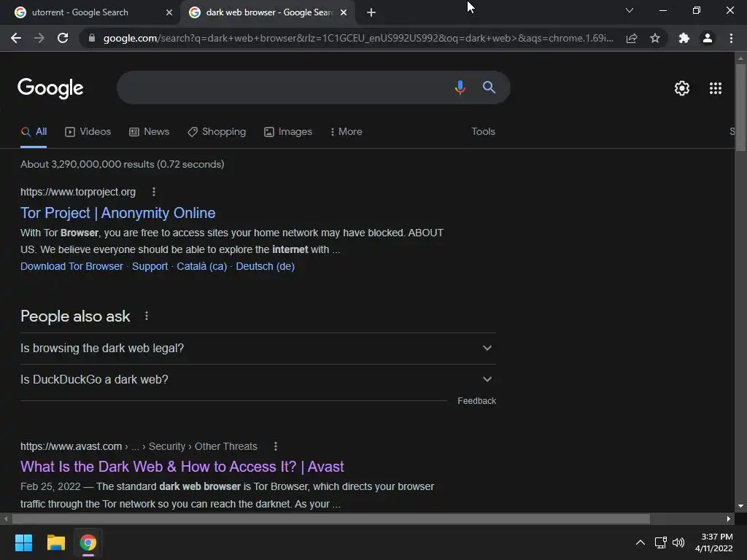Open the Avast What Is the Dark Web result
747x560 pixels.
coord(182,467)
